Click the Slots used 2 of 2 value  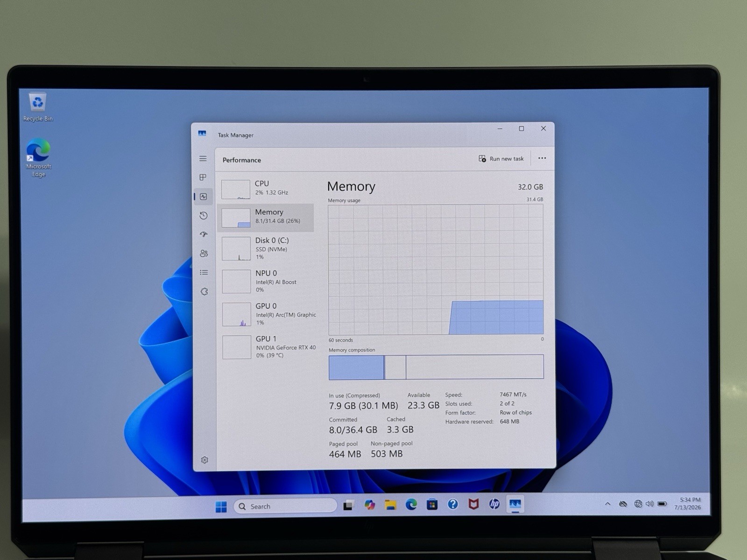point(507,403)
